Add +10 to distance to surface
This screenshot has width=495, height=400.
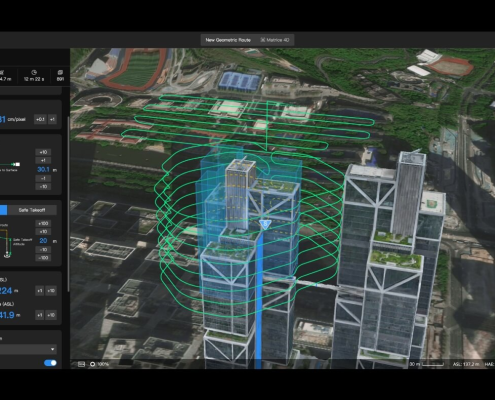(43, 152)
